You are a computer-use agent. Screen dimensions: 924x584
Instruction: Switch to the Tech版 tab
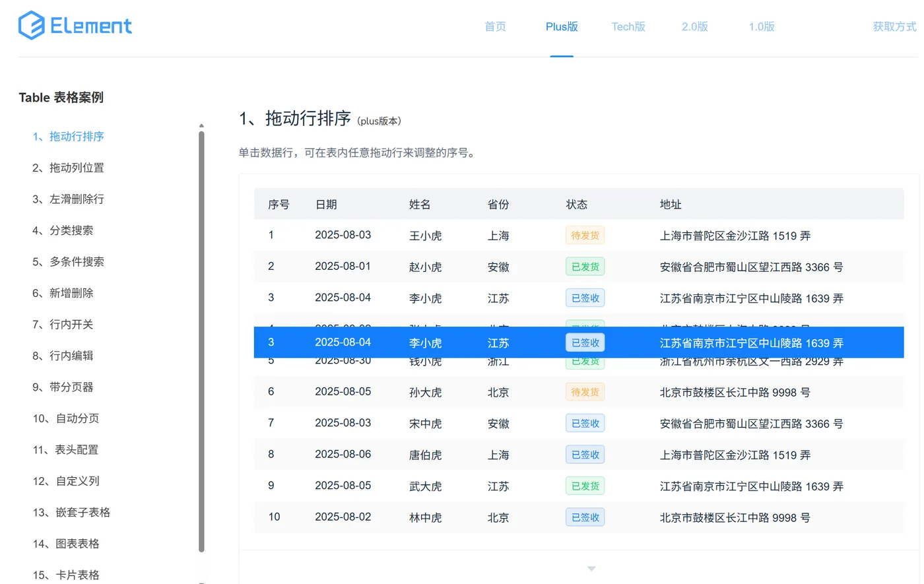pos(628,26)
